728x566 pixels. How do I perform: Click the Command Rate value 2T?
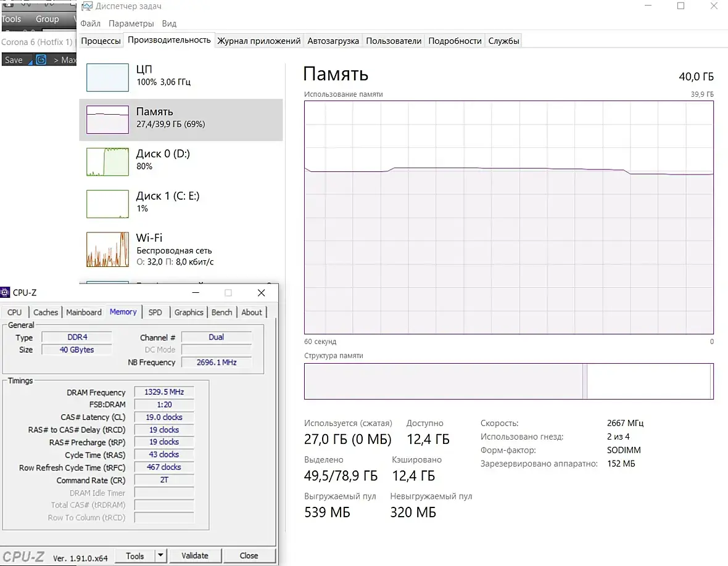pyautogui.click(x=164, y=480)
